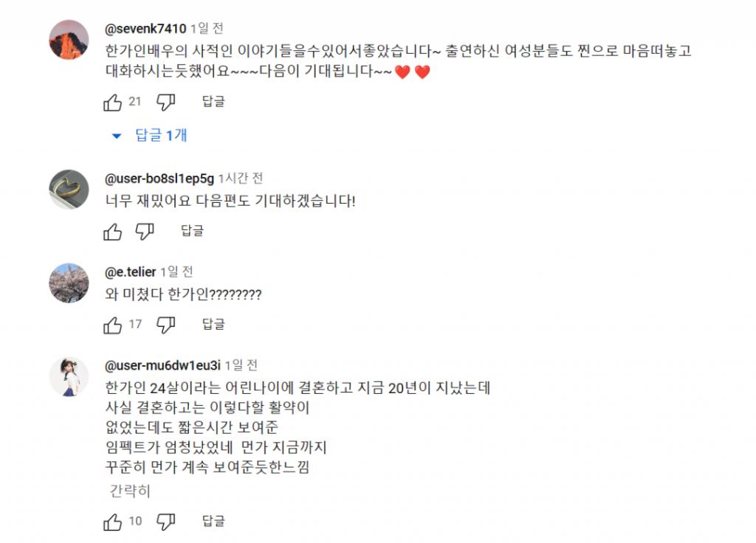Reply to @sevenk7410's comment
The image size is (756, 543).
pyautogui.click(x=213, y=102)
